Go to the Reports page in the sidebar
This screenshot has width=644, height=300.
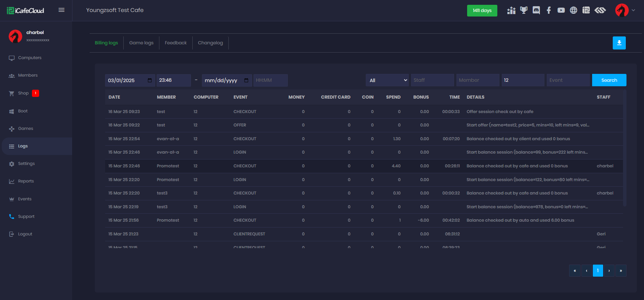point(26,181)
